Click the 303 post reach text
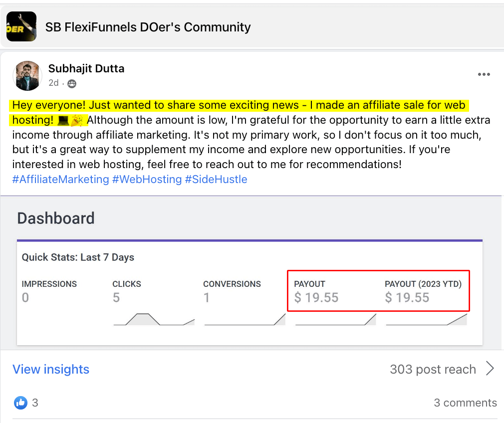Viewport: 504px width, 423px height. [433, 369]
